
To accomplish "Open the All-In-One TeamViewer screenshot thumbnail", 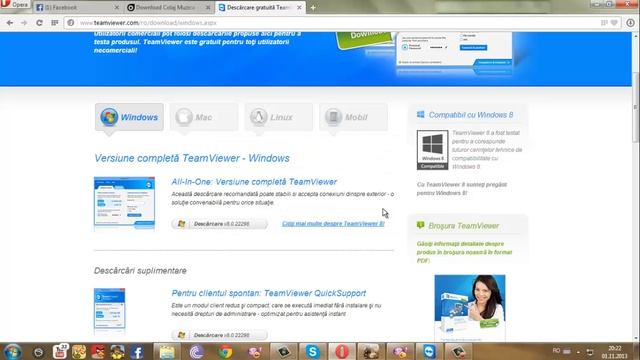I will (124, 202).
